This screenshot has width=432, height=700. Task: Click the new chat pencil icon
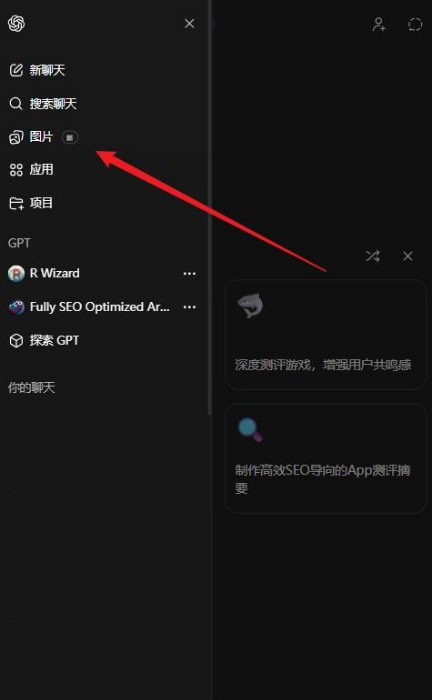(x=16, y=70)
